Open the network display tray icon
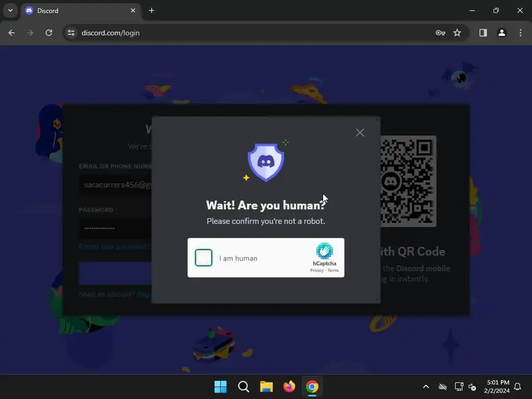 pyautogui.click(x=459, y=387)
